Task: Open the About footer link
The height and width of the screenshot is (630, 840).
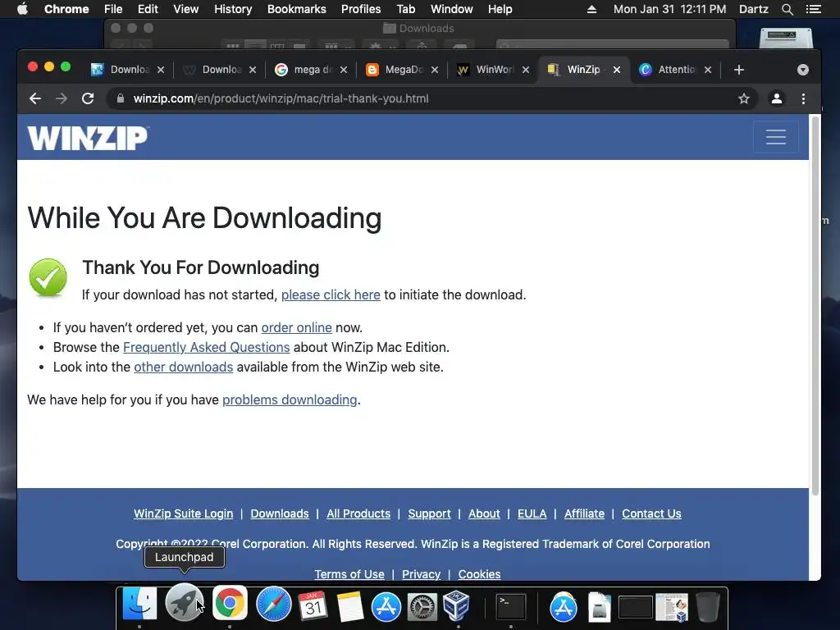Action: [484, 514]
